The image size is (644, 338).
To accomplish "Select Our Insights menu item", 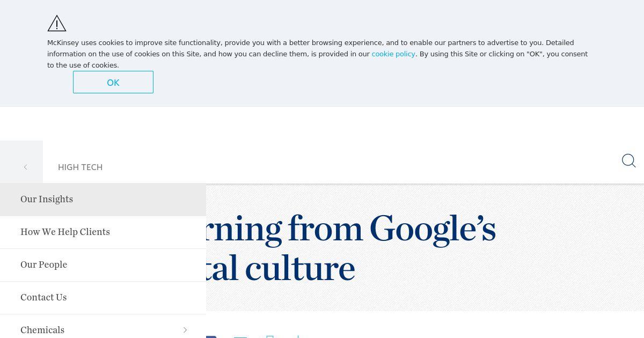I will click(x=103, y=200).
